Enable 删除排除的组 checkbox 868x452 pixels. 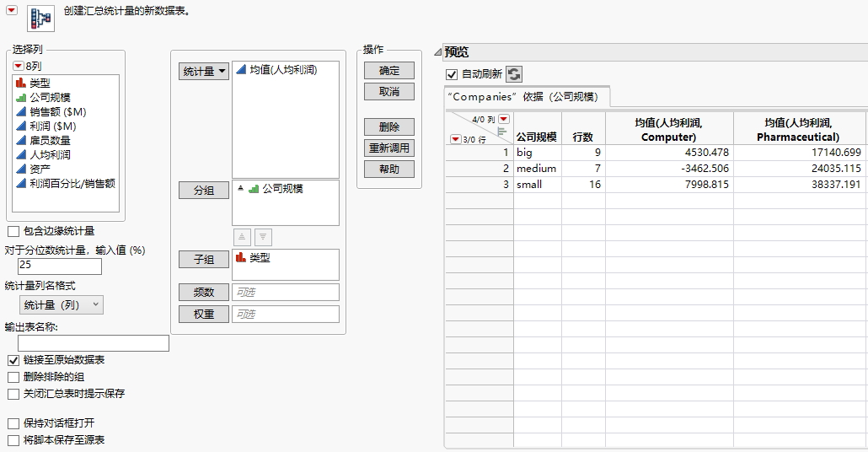click(13, 377)
